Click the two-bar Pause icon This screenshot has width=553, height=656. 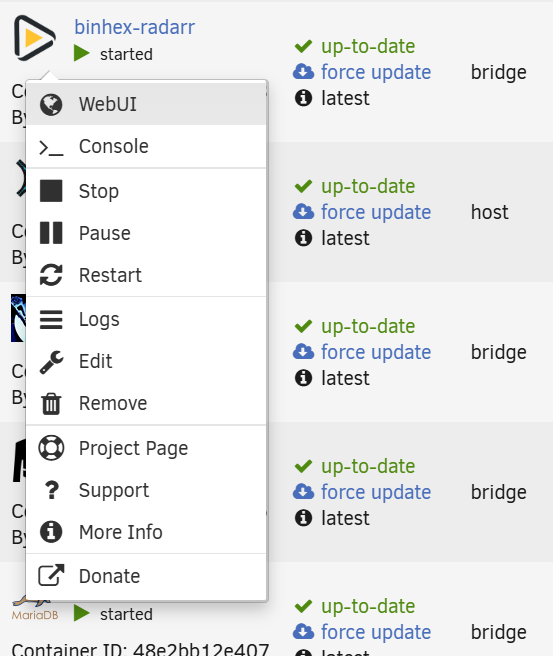[51, 233]
